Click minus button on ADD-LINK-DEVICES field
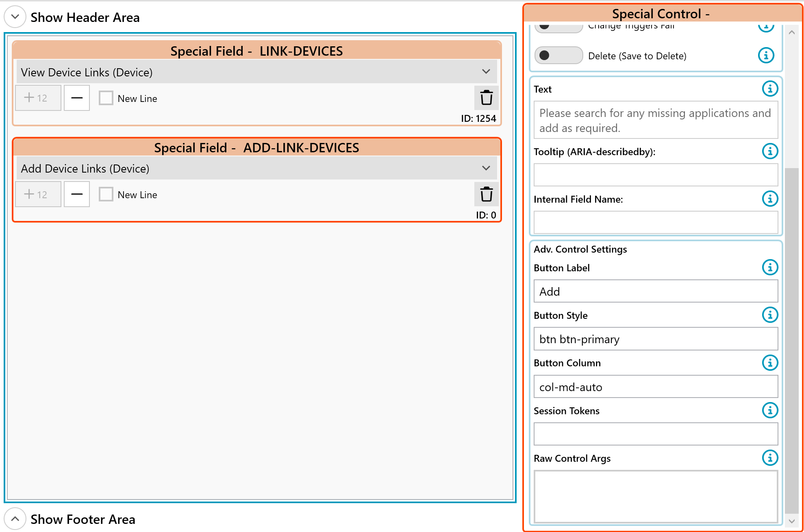This screenshot has width=804, height=532. pos(76,194)
